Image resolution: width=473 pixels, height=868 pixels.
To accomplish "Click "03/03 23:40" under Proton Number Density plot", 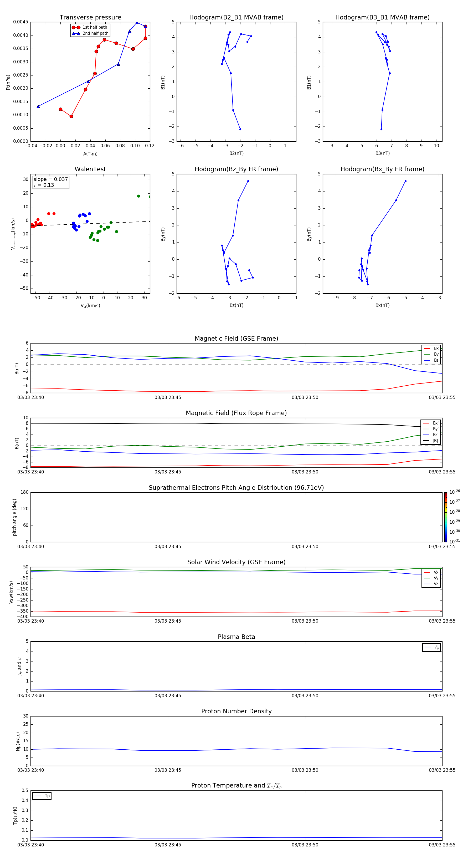I will pos(31,770).
